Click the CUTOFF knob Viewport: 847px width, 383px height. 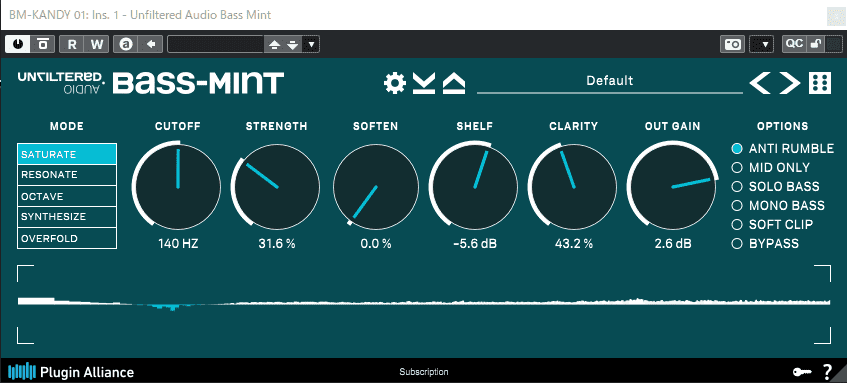coord(178,187)
